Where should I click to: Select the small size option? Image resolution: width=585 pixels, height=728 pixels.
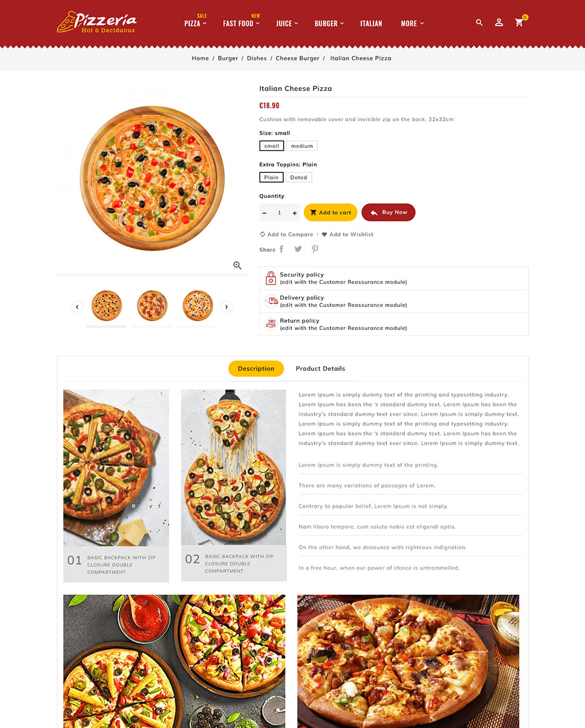(272, 146)
